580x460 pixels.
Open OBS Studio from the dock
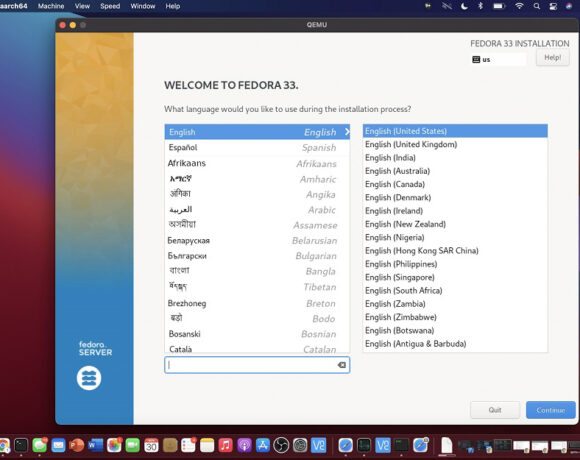[281, 445]
